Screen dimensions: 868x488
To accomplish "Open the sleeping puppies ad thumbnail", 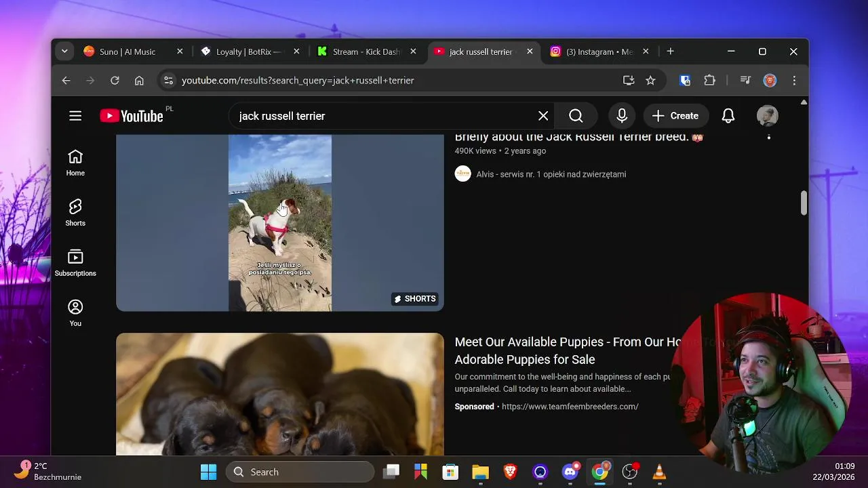I will click(x=280, y=394).
